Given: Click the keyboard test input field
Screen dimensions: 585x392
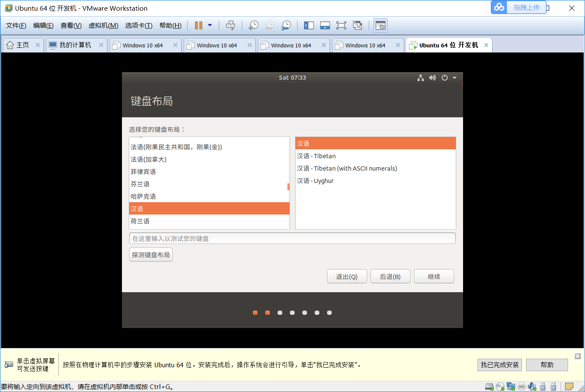Looking at the screenshot, I should point(292,238).
